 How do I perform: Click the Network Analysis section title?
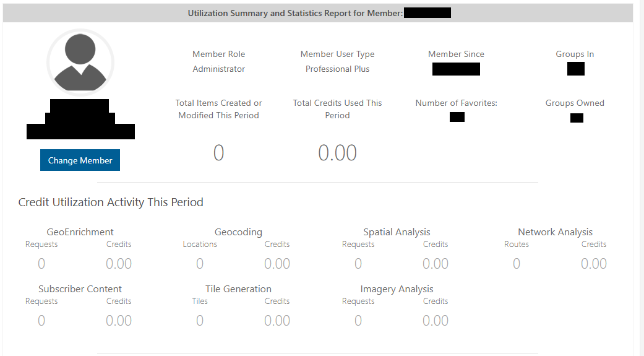pos(555,232)
